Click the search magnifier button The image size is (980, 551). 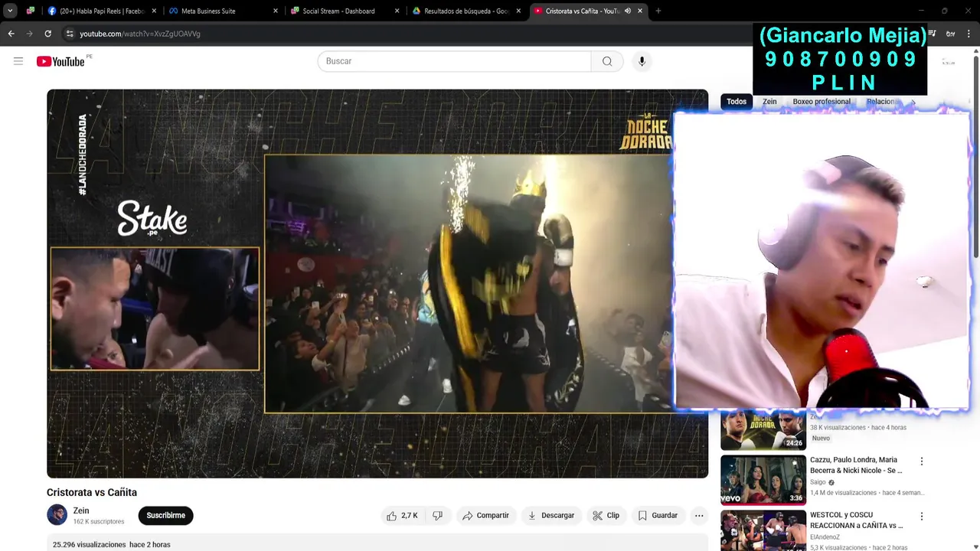click(x=607, y=61)
